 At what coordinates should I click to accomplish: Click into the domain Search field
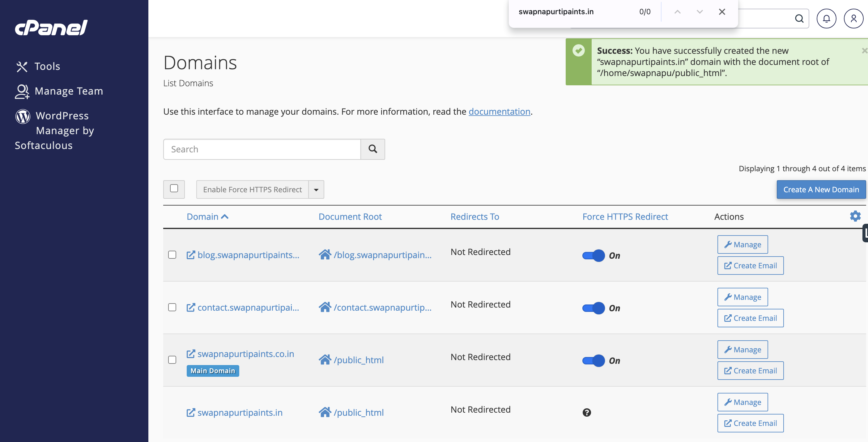[x=262, y=149]
